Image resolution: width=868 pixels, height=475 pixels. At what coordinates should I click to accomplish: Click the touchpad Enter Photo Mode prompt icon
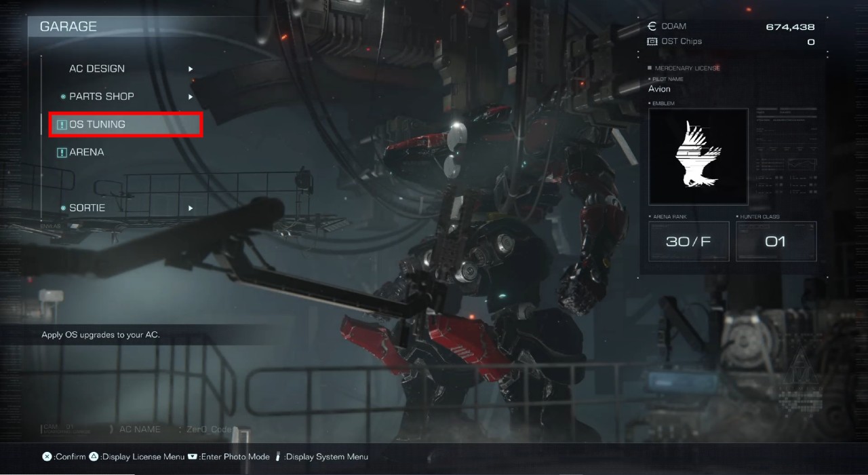click(193, 457)
